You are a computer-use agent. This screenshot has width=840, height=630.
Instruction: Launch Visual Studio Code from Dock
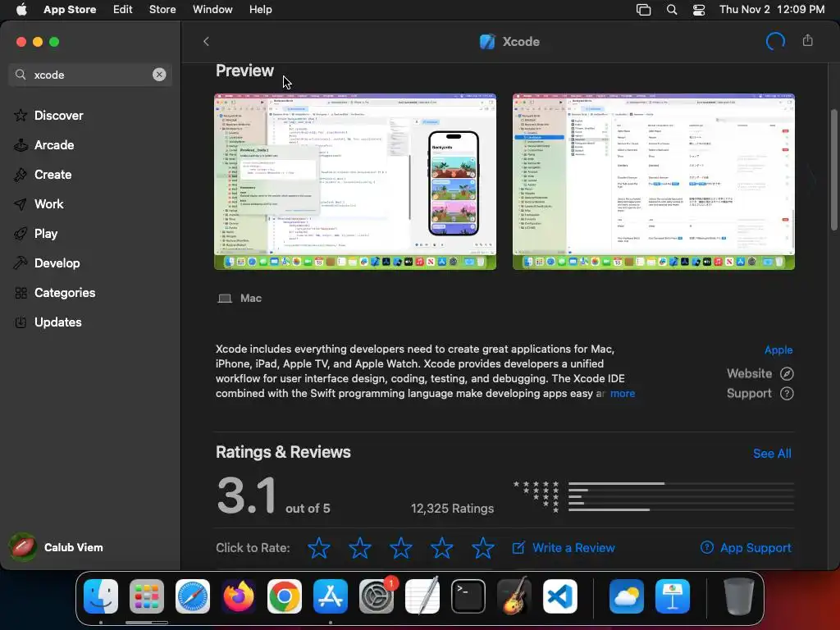point(559,596)
